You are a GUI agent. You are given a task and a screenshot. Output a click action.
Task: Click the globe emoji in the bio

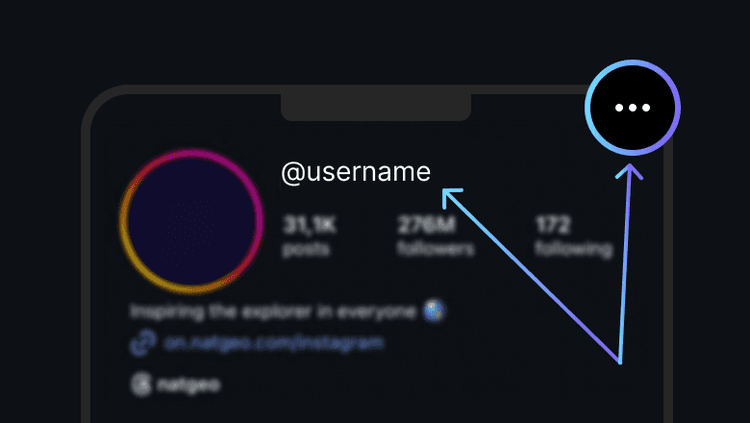[x=434, y=312]
